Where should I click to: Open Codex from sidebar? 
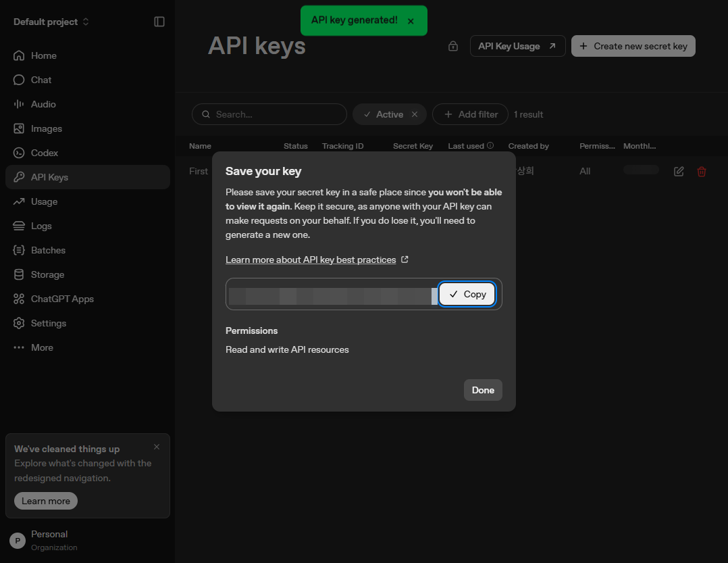click(x=87, y=153)
